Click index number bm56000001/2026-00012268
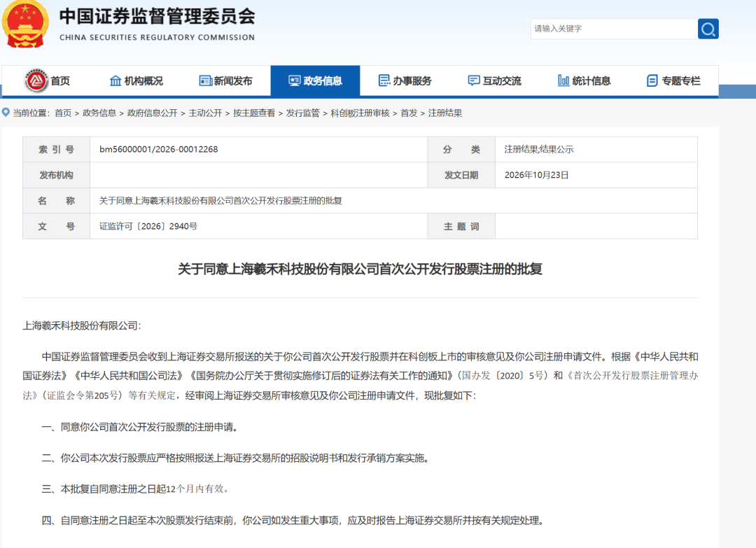Viewport: 756px width, 548px height. [159, 149]
